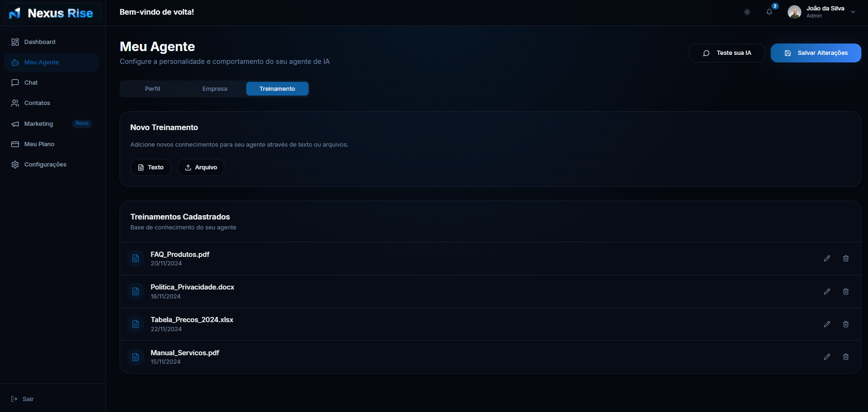Image resolution: width=868 pixels, height=412 pixels.
Task: Toggle the light/dark theme sun icon
Action: click(x=747, y=12)
